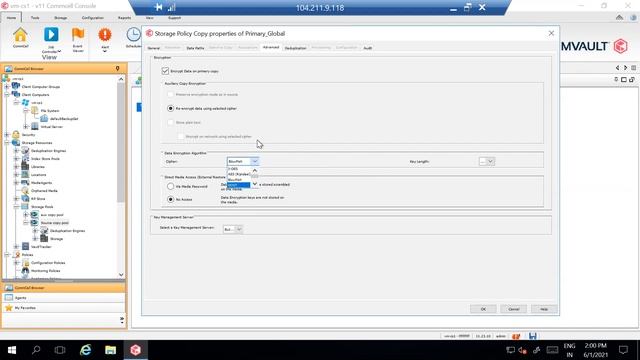
Task: Switch to the General tab
Action: (153, 48)
